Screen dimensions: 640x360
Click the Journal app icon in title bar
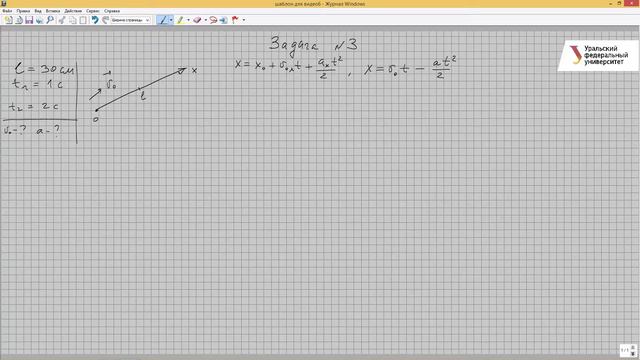(x=4, y=4)
